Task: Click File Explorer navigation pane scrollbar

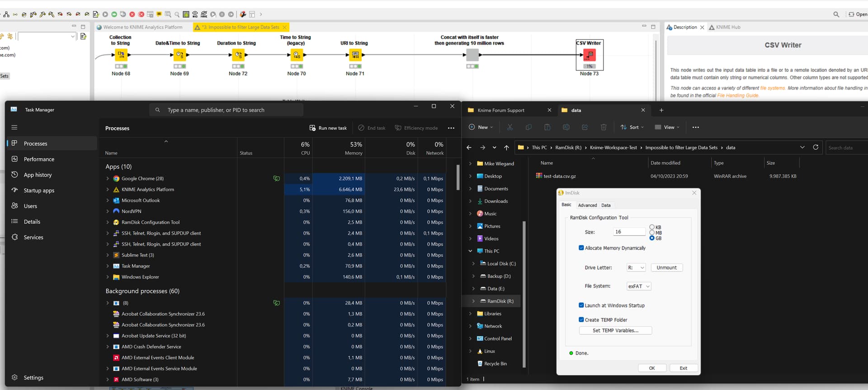Action: coord(524,294)
